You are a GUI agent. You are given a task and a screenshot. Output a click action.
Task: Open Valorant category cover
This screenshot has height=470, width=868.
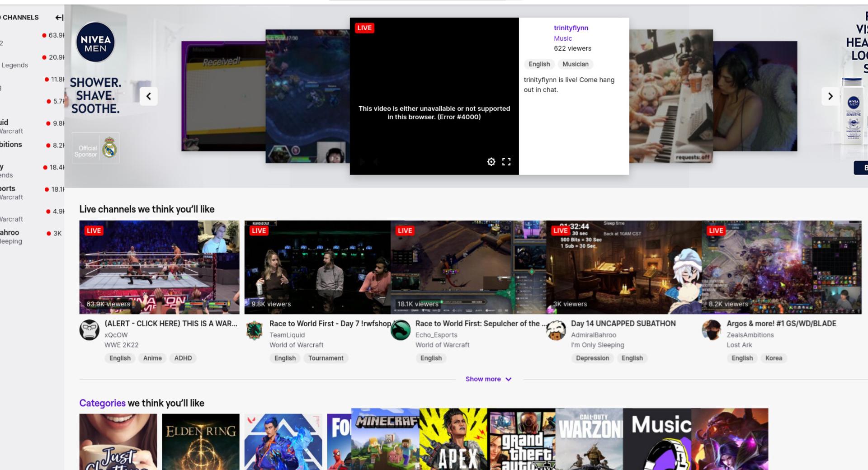coord(283,442)
